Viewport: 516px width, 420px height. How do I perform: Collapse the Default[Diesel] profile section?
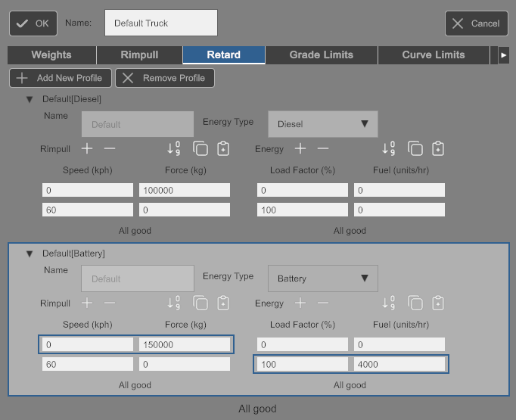tap(30, 99)
